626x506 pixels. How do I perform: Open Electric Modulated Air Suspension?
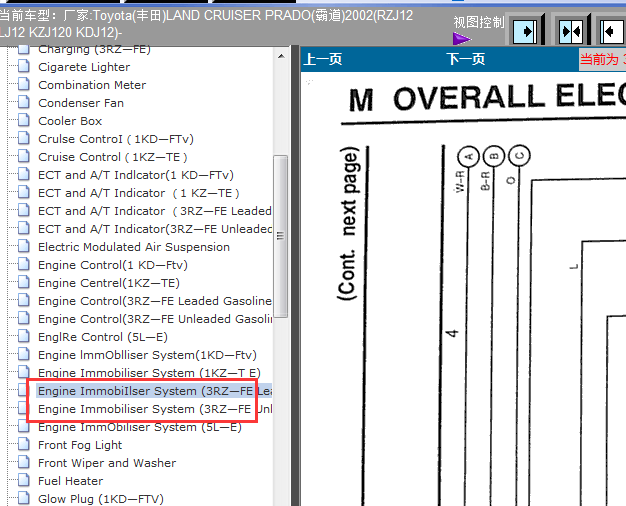[134, 247]
